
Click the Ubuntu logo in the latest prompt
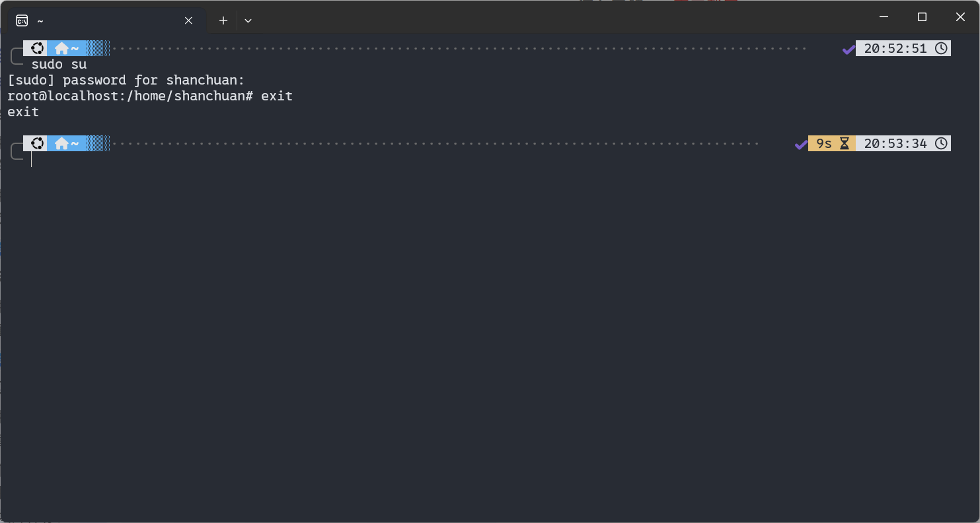click(x=38, y=143)
